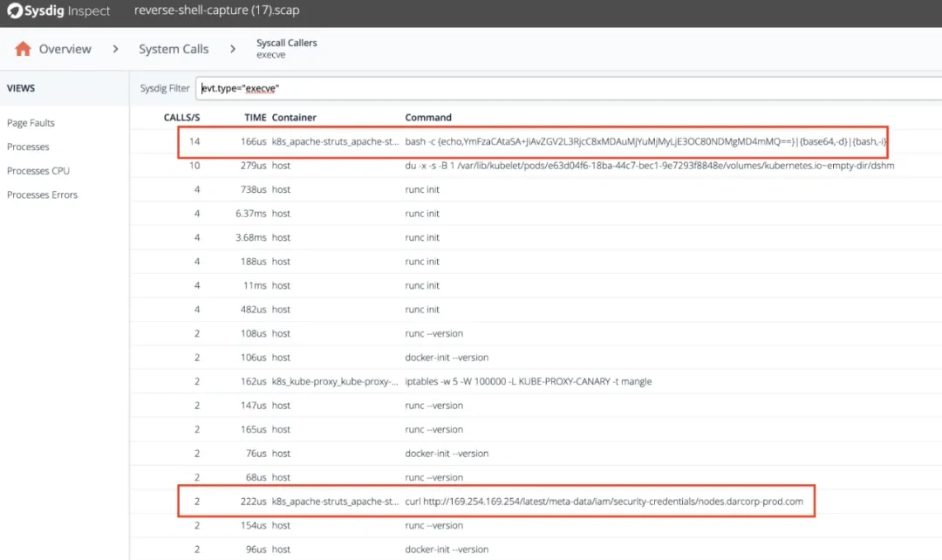Select the runc init row timed 6.37ms
The image size is (942, 560).
click(x=536, y=214)
